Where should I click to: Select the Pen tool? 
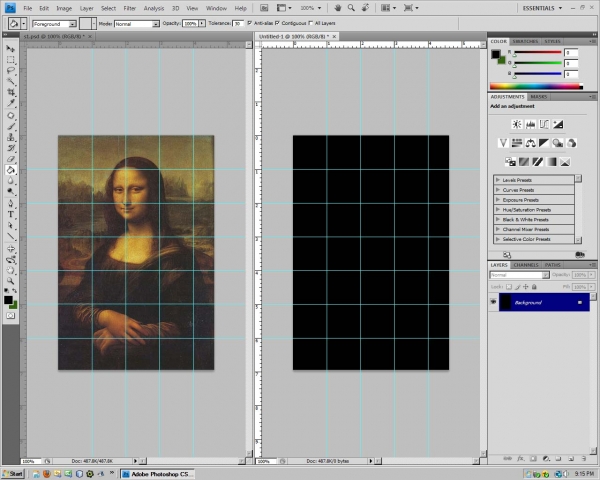(x=10, y=204)
